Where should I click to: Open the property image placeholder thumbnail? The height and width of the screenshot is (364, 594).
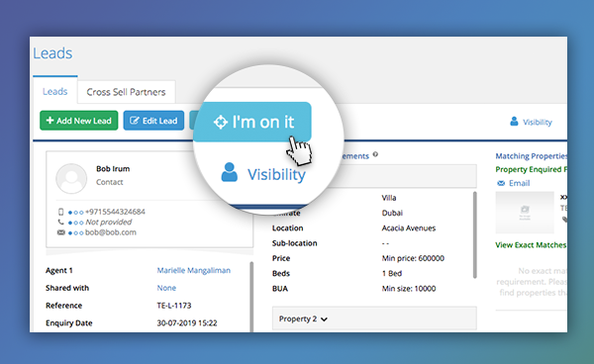(x=525, y=213)
